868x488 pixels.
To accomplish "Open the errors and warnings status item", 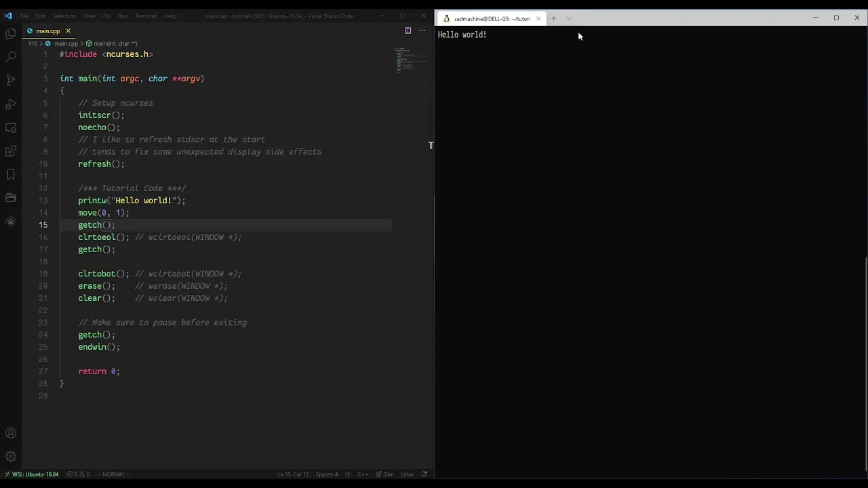I will [x=78, y=474].
